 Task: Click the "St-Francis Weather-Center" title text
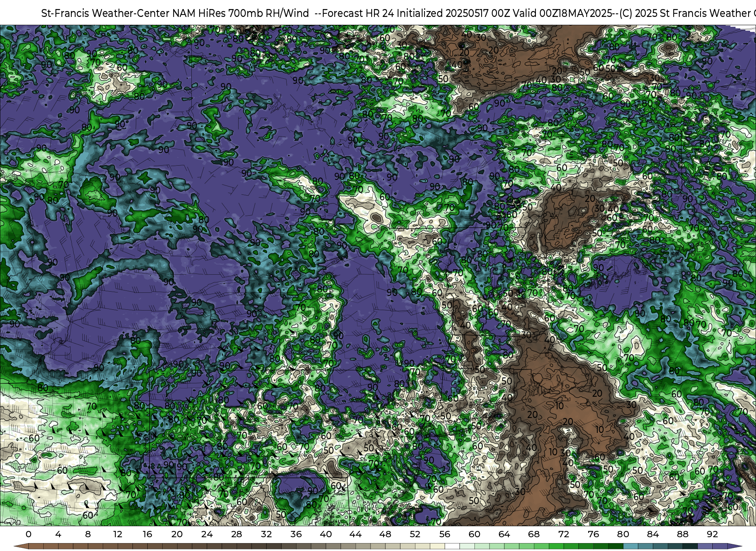pos(105,13)
